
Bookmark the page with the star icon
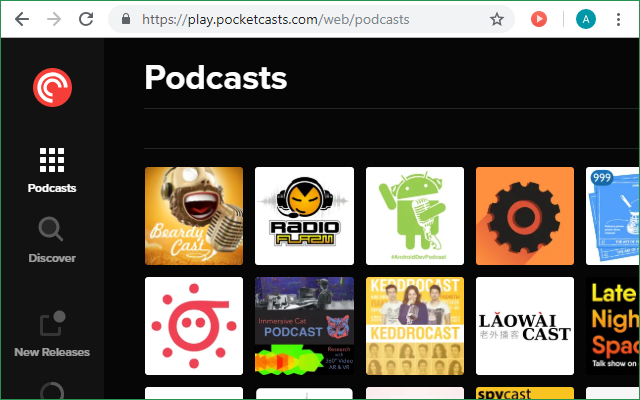(497, 19)
